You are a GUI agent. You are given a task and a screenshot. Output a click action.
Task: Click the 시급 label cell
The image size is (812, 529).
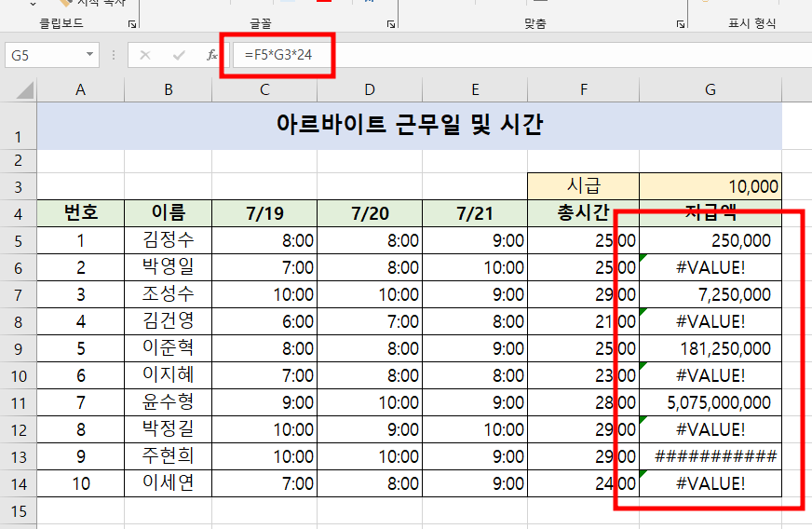[x=584, y=186]
